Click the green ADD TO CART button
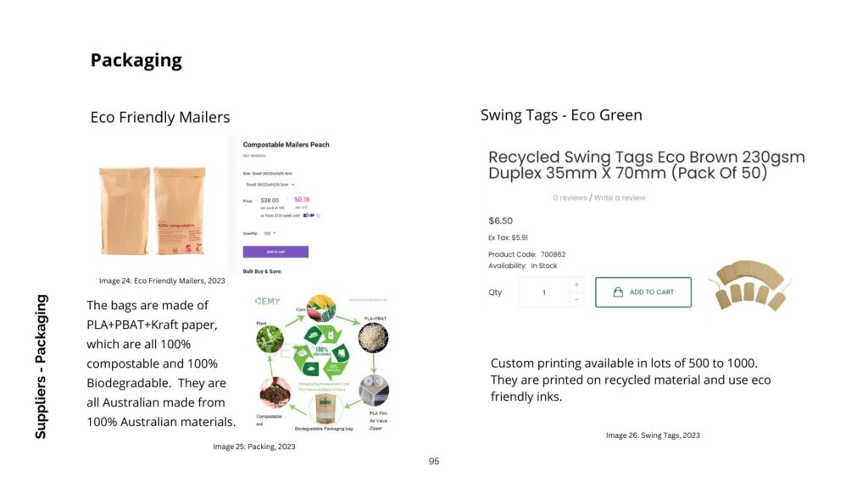 pos(643,292)
